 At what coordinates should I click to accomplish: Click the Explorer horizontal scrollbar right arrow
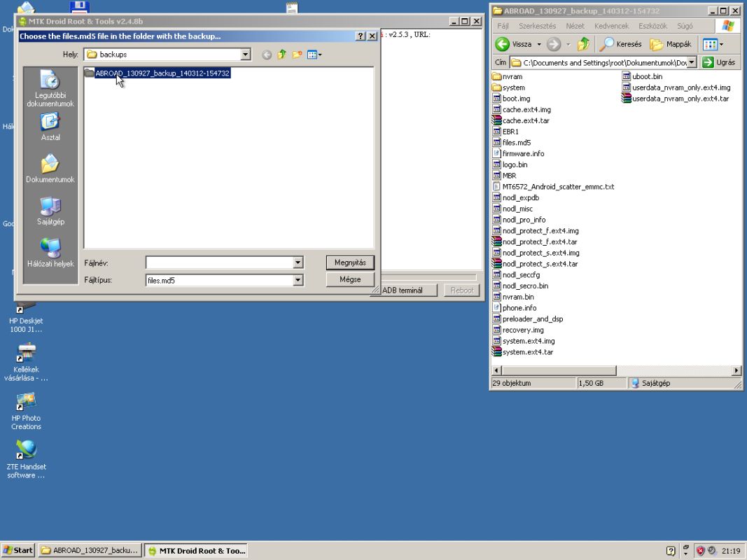pyautogui.click(x=736, y=370)
